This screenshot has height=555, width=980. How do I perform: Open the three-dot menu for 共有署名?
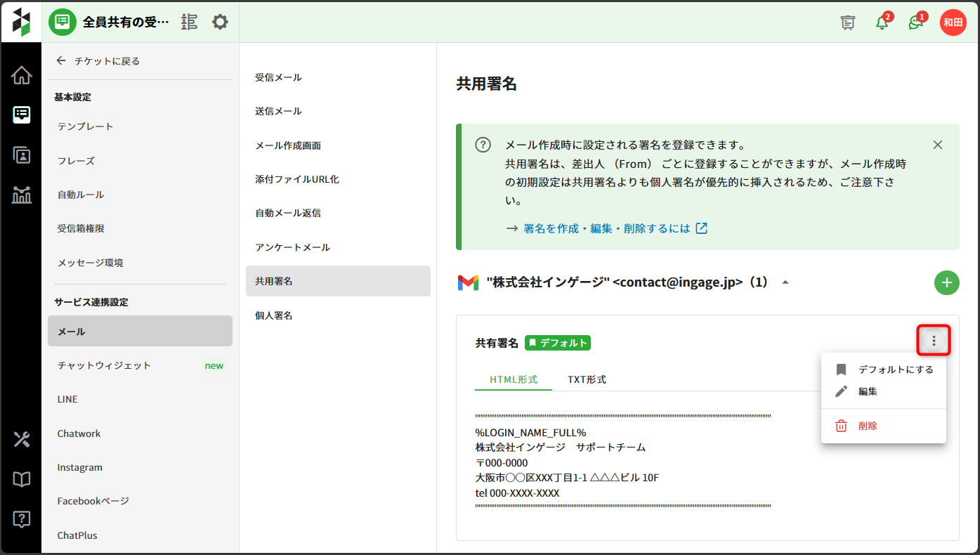(x=934, y=341)
